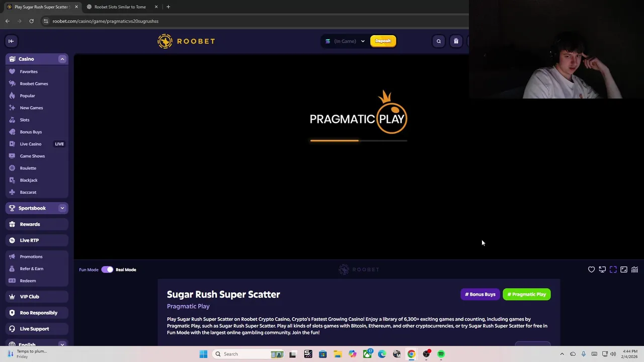Image resolution: width=644 pixels, height=362 pixels.
Task: Click the yellow Deposit button
Action: tap(383, 41)
